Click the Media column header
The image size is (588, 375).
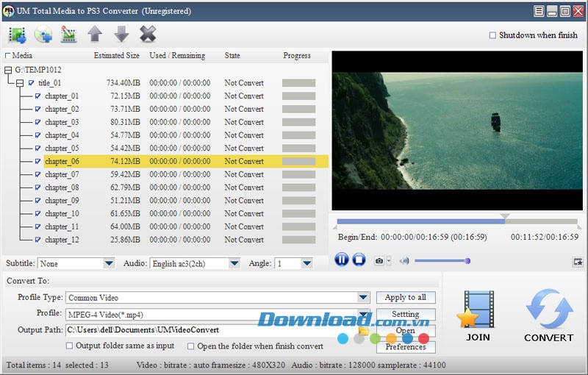tap(22, 55)
